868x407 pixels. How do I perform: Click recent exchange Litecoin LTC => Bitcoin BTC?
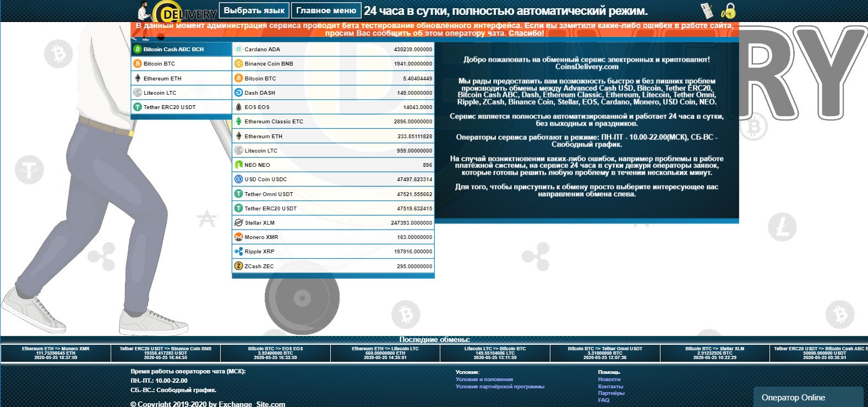(x=495, y=353)
